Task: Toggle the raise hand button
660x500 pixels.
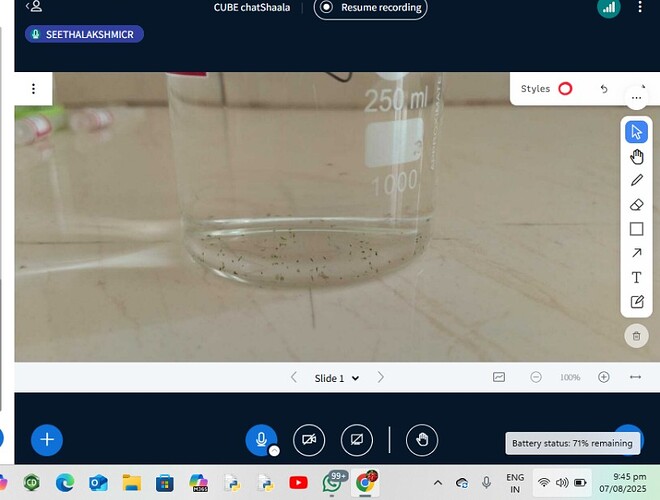Action: click(x=422, y=439)
